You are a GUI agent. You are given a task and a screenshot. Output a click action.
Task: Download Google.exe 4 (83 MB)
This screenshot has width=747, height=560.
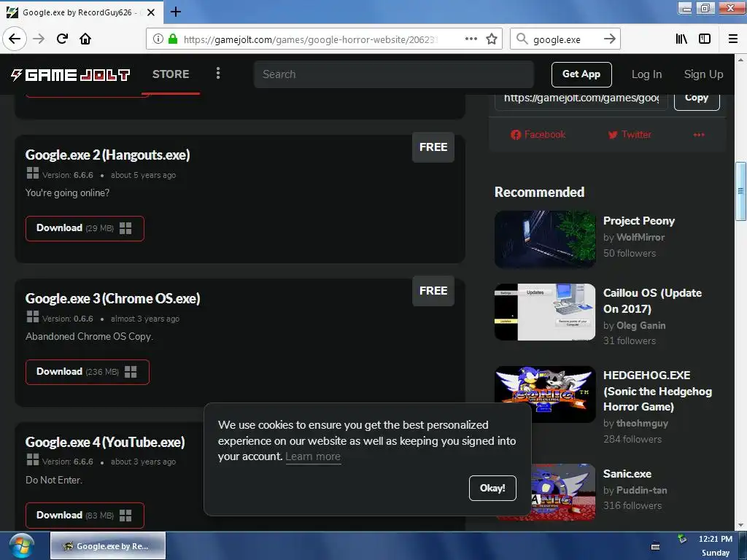(85, 516)
